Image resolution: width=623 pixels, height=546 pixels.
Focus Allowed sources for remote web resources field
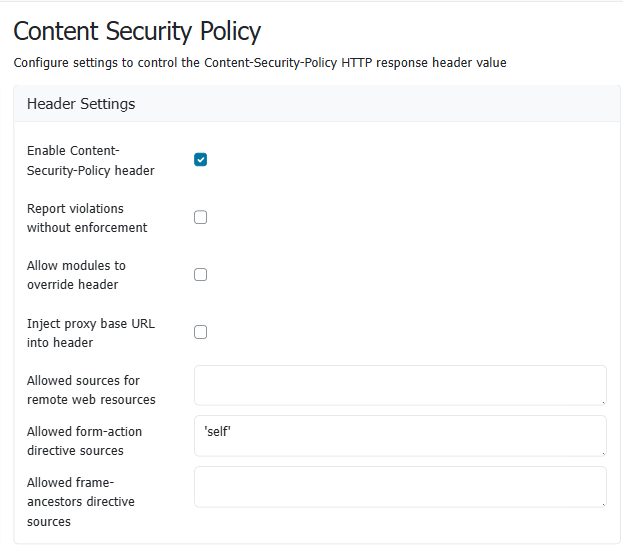pyautogui.click(x=399, y=385)
